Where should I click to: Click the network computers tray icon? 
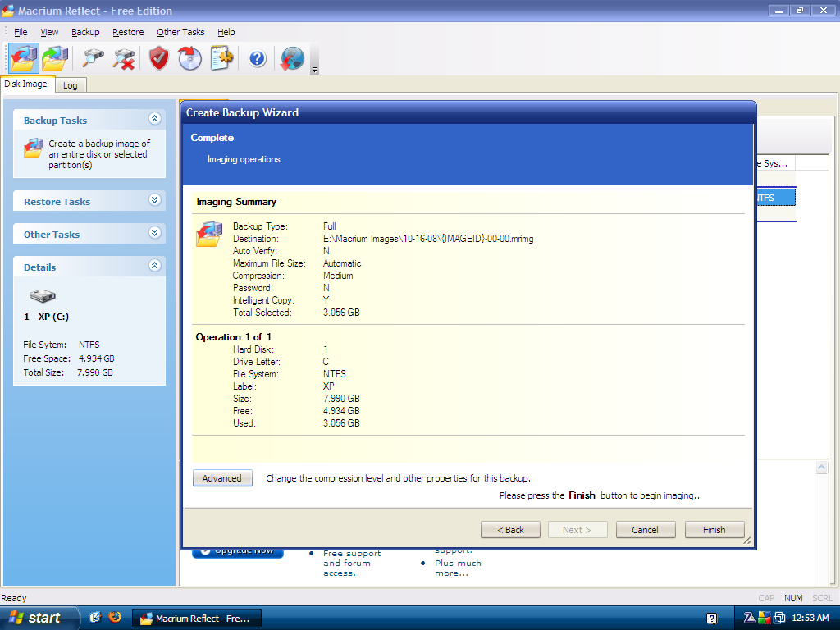(x=779, y=619)
